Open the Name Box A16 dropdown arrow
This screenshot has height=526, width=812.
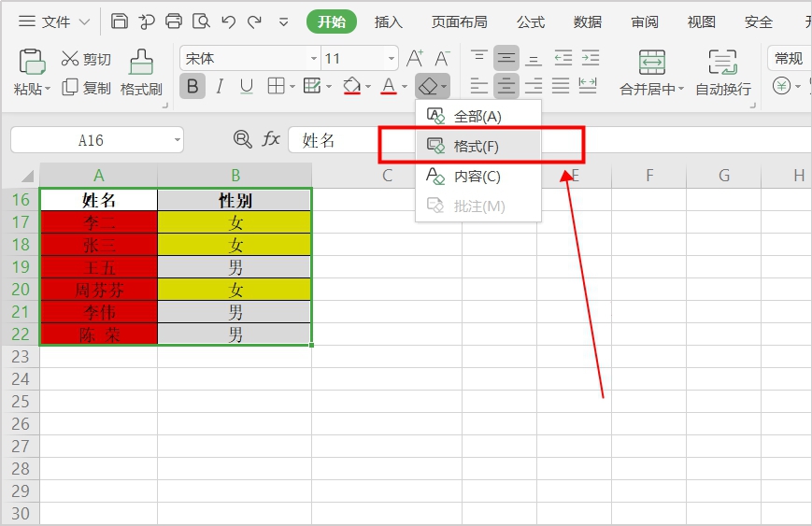(178, 140)
